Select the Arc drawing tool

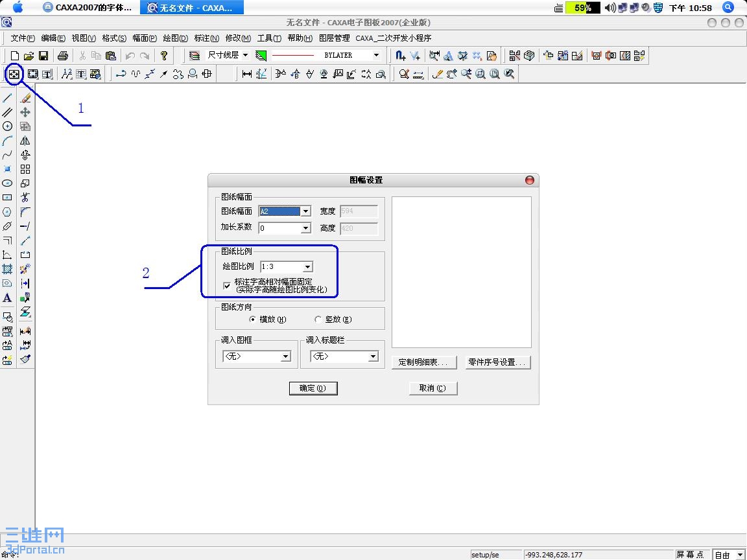pyautogui.click(x=7, y=141)
